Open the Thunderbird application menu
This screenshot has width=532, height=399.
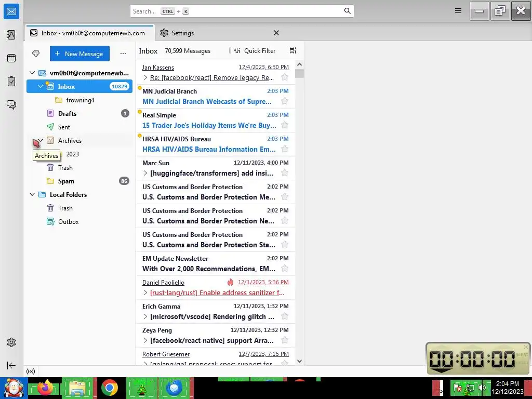point(458,11)
